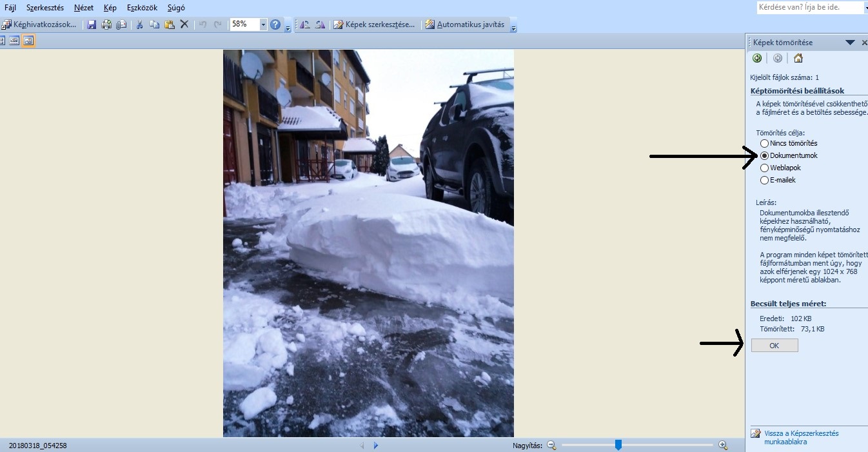Click the Print icon in toolbar
The image size is (868, 452).
click(x=106, y=25)
